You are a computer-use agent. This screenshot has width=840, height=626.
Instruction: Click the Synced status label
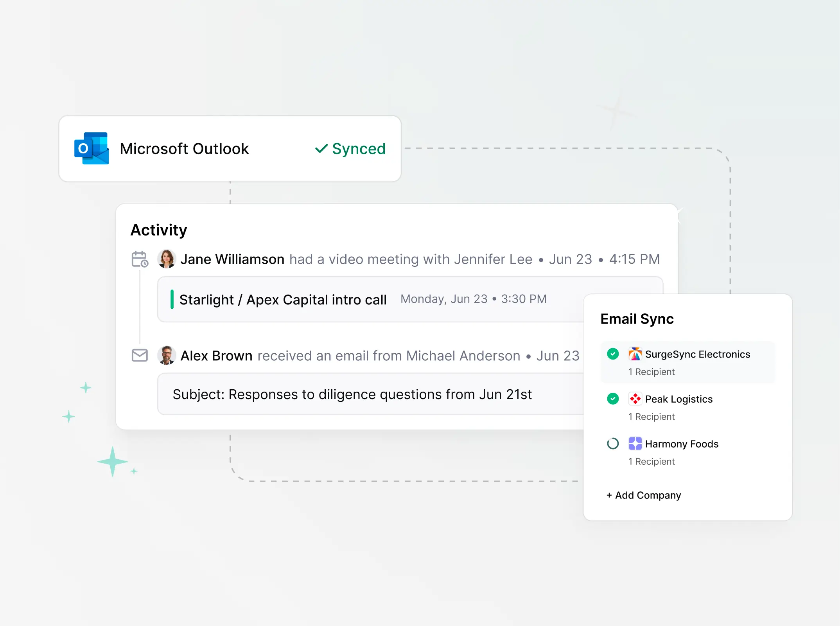click(359, 149)
